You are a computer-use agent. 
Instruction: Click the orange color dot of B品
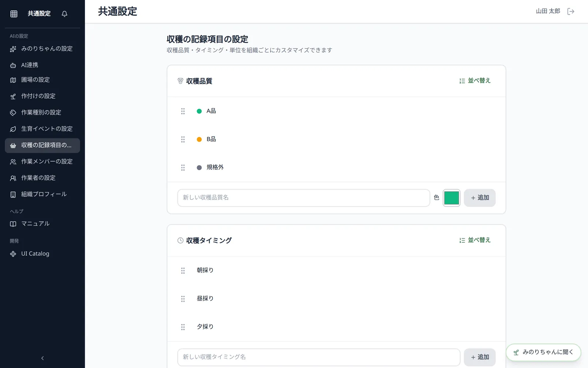point(199,139)
